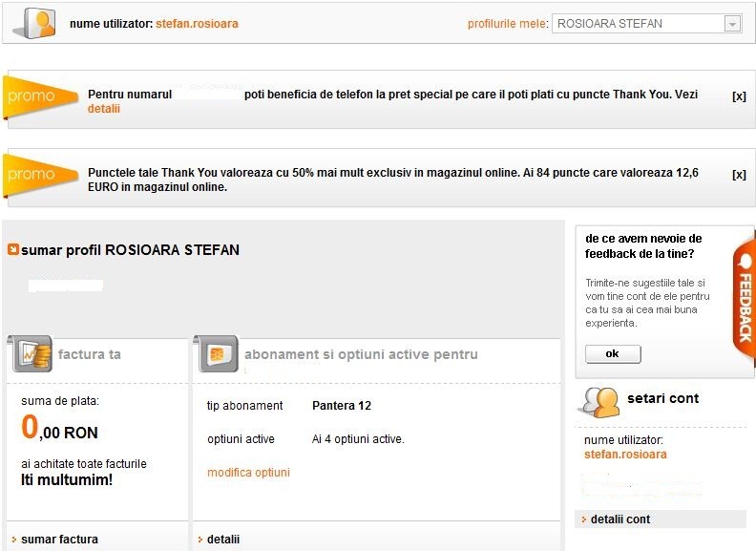Image resolution: width=756 pixels, height=551 pixels.
Task: Click 'de ce avem nevoie de feedback' heading
Action: click(x=643, y=246)
